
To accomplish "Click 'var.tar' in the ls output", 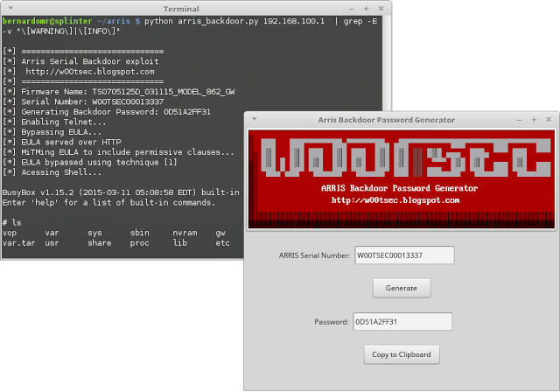I will coord(18,243).
